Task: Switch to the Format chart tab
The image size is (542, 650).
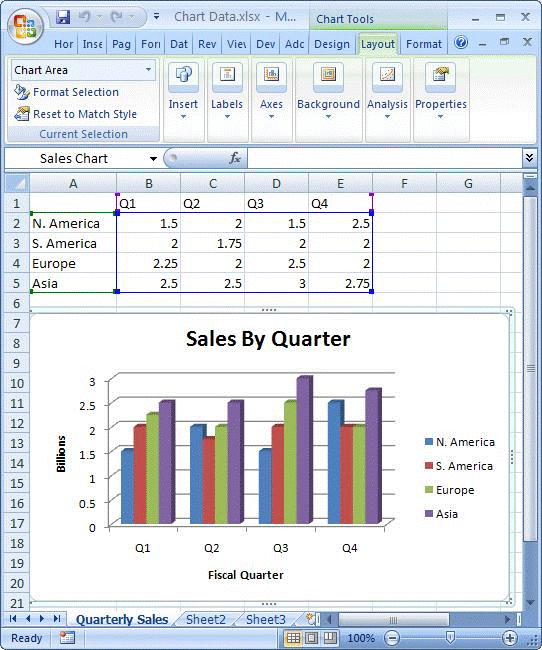Action: (424, 44)
